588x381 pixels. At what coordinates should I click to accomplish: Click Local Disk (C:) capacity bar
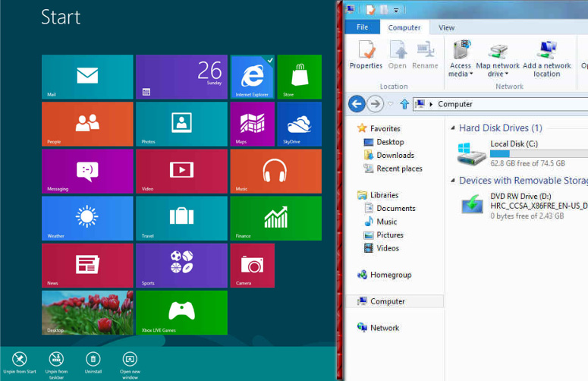(x=539, y=153)
